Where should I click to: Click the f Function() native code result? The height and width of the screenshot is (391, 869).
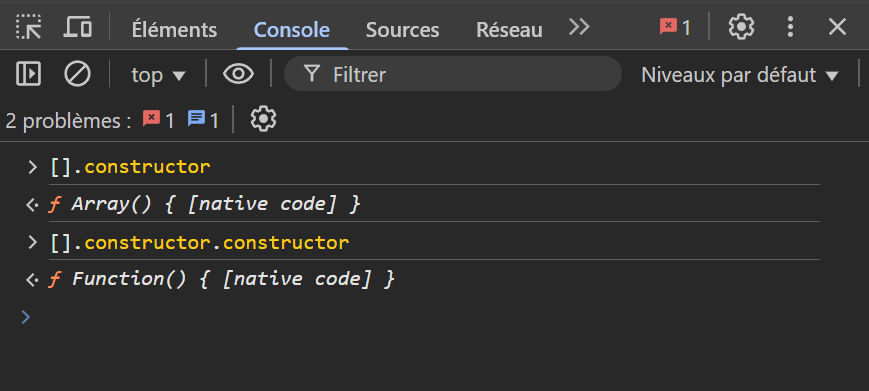(222, 279)
